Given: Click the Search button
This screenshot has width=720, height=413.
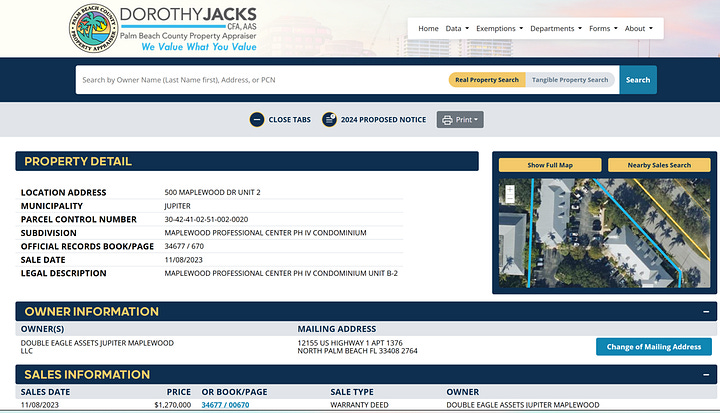Looking at the screenshot, I should point(638,80).
